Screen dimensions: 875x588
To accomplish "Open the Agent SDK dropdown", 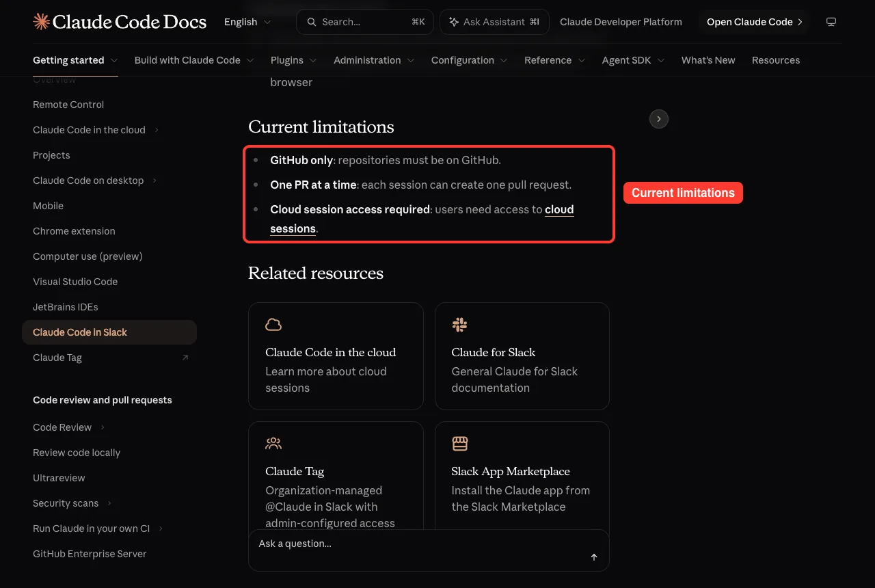I will (x=634, y=60).
